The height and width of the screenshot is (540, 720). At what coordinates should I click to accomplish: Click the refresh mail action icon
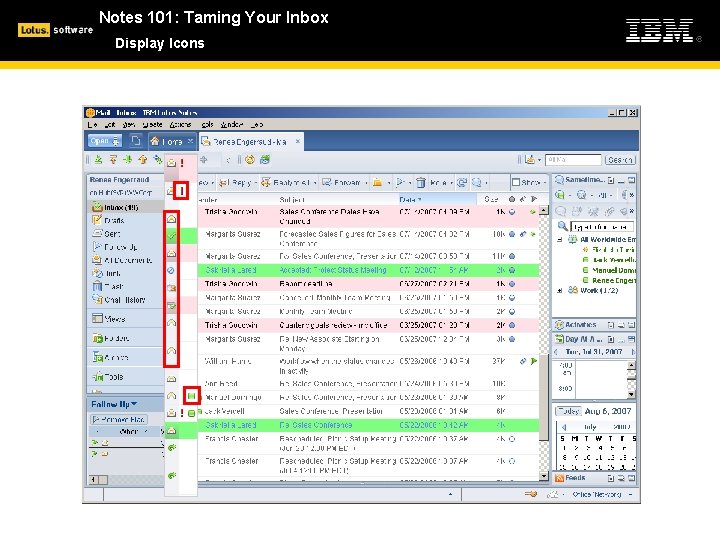tap(462, 183)
